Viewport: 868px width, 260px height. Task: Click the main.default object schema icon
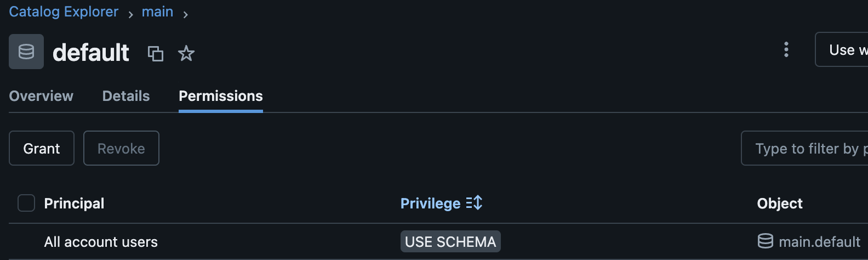(x=765, y=241)
